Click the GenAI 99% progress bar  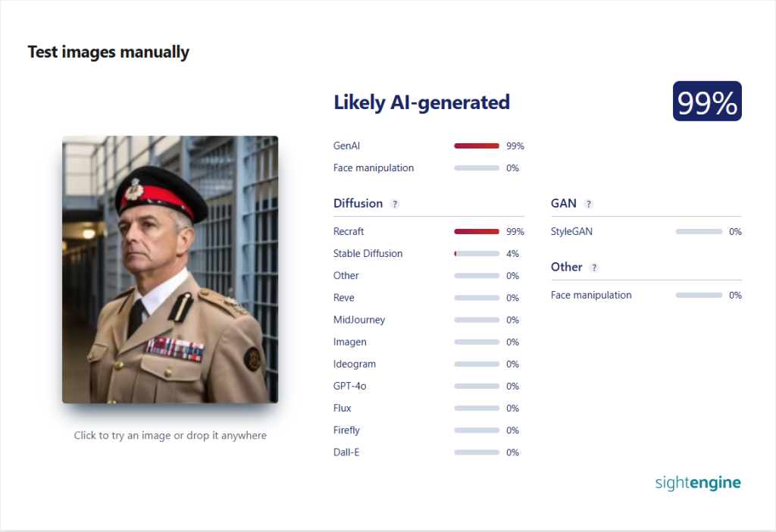pyautogui.click(x=477, y=146)
